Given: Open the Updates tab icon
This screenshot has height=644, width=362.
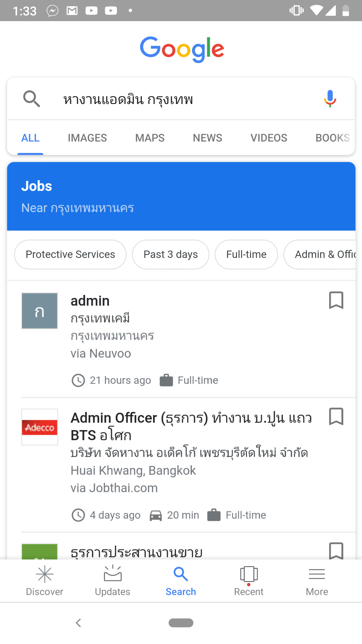Looking at the screenshot, I should point(113,574).
